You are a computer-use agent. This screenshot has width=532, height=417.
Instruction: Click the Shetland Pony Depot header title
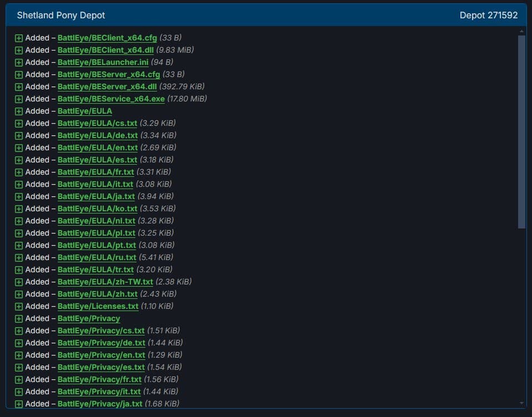coord(61,16)
